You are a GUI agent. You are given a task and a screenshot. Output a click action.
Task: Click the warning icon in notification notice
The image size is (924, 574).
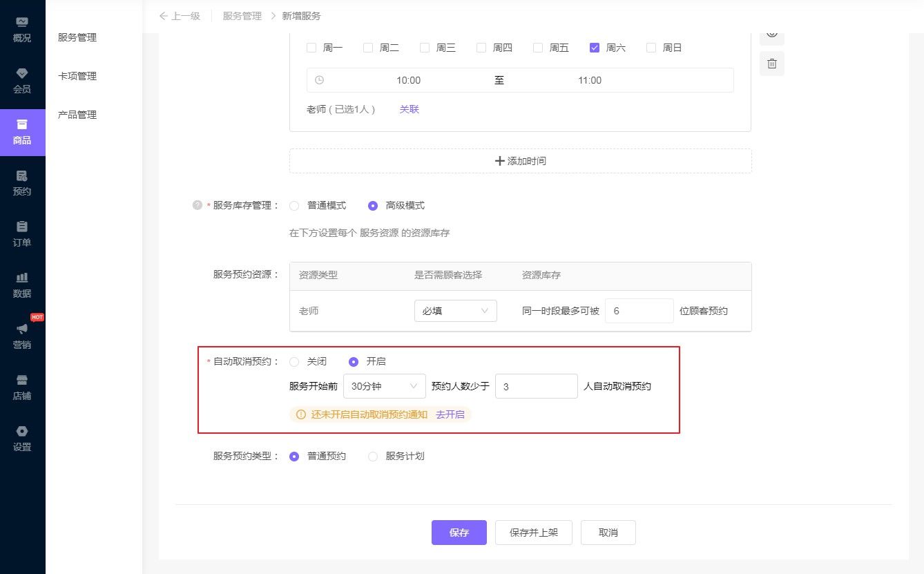point(300,414)
